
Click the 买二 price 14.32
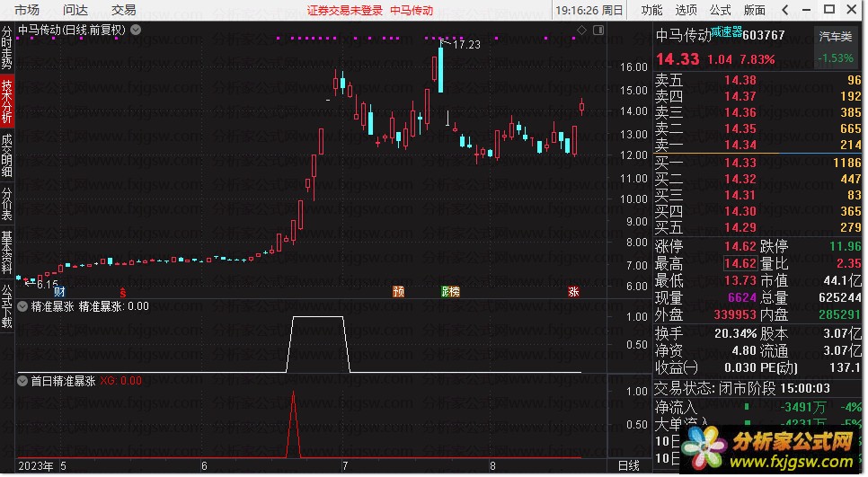point(740,179)
